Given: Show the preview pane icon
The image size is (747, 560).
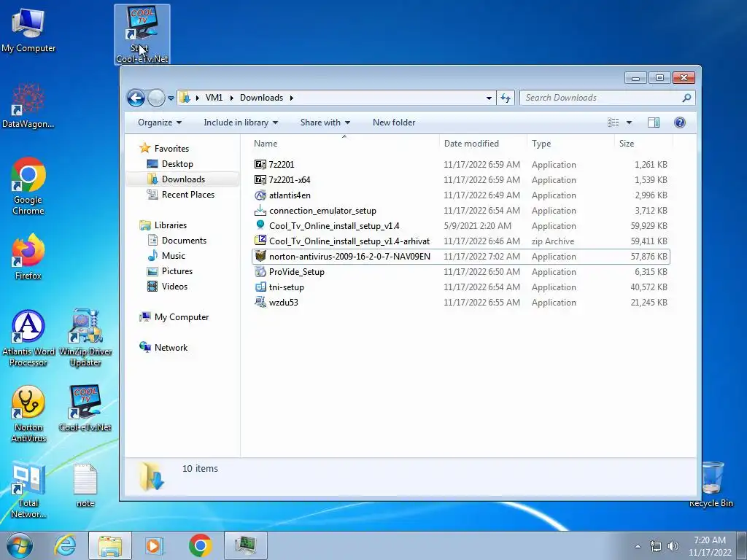Looking at the screenshot, I should pyautogui.click(x=654, y=122).
